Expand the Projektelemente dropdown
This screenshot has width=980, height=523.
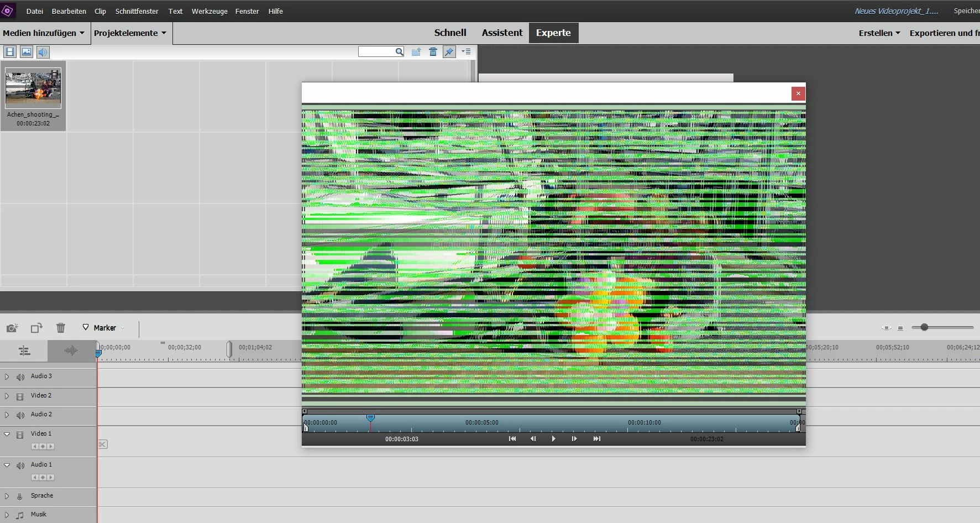point(130,33)
